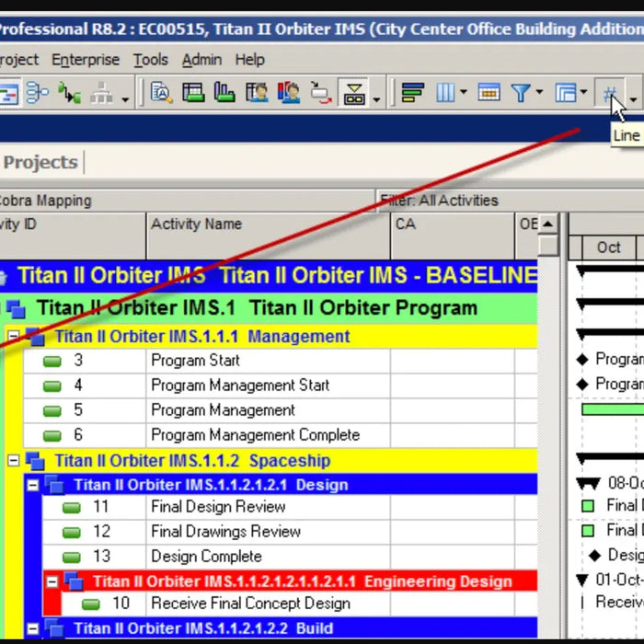
Task: Collapse the Engineering Design WBS band
Action: [x=52, y=581]
